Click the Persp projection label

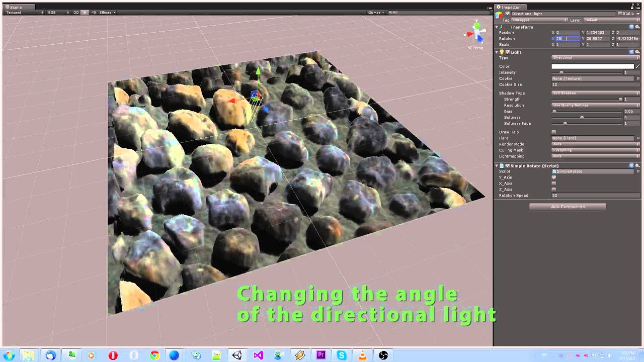tap(476, 48)
